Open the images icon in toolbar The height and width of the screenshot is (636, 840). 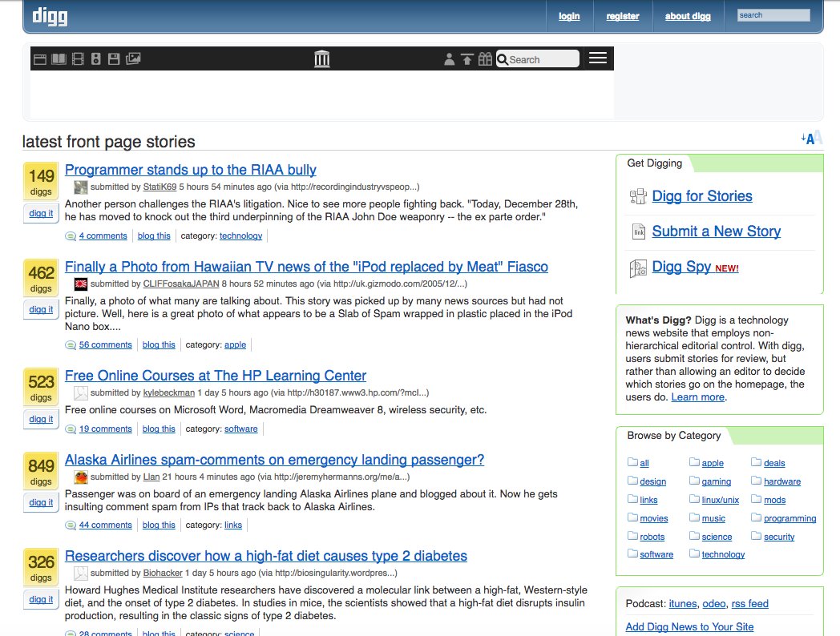click(x=133, y=58)
